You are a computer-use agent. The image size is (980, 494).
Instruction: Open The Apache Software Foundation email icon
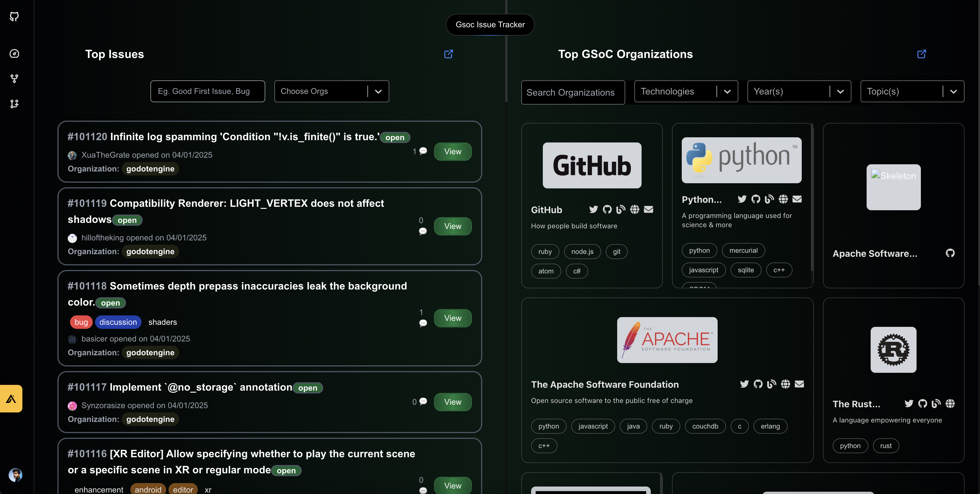(x=799, y=384)
